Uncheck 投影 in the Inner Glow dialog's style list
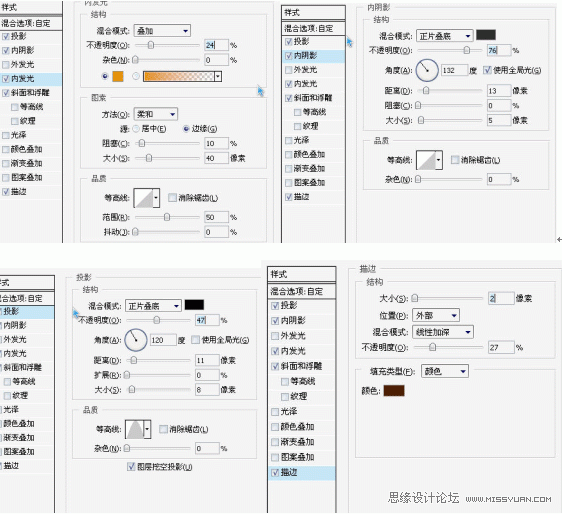562x514 pixels. [5, 36]
